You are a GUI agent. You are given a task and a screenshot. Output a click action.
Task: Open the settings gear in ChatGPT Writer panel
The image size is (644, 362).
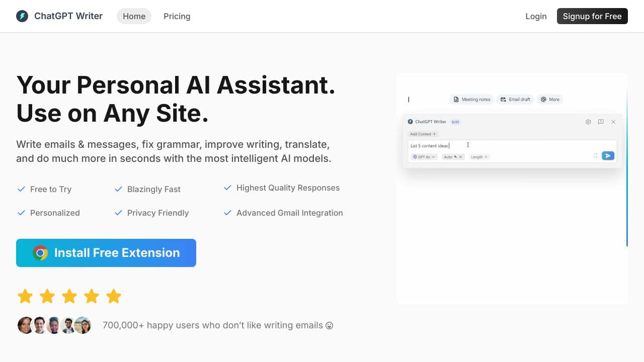[588, 122]
